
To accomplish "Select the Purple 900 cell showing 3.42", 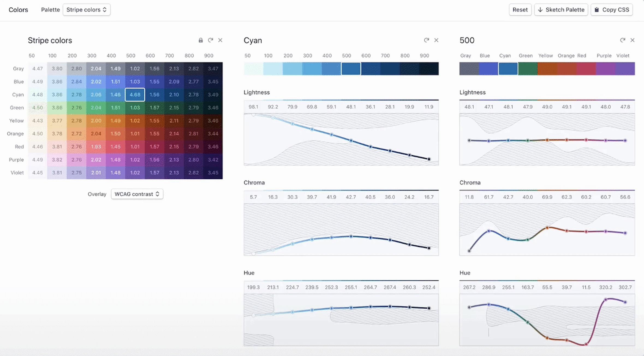I will 213,160.
